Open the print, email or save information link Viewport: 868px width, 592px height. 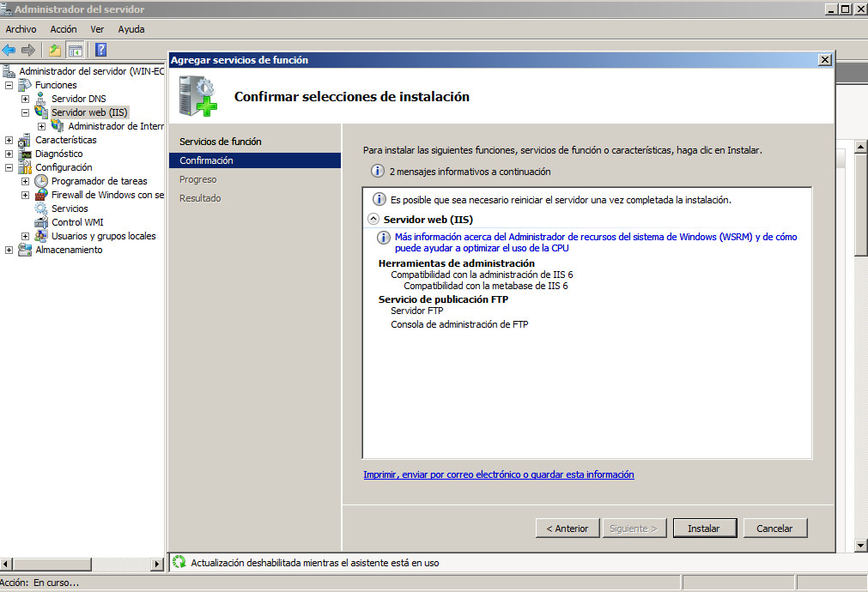[498, 474]
